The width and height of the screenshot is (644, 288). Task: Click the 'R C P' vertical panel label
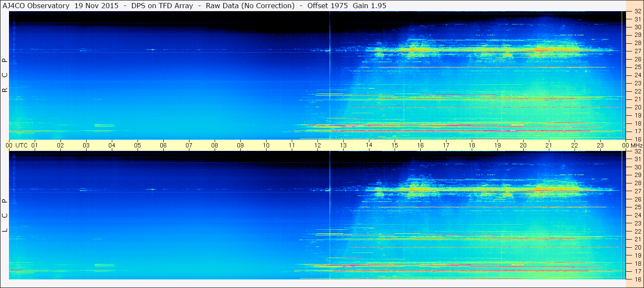(5, 75)
